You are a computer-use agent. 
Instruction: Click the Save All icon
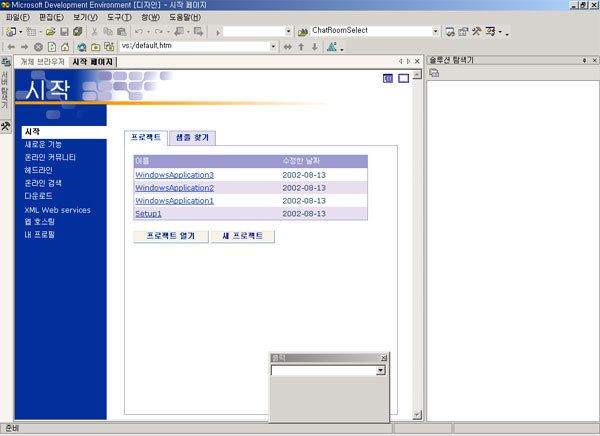coord(78,32)
